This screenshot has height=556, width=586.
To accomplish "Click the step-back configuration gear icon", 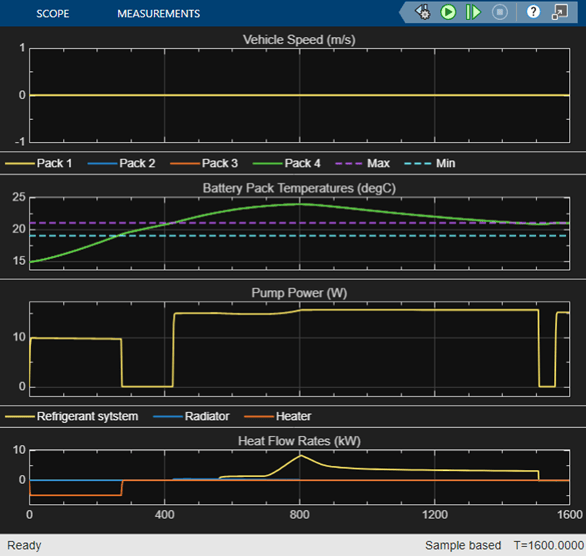I will (x=423, y=12).
